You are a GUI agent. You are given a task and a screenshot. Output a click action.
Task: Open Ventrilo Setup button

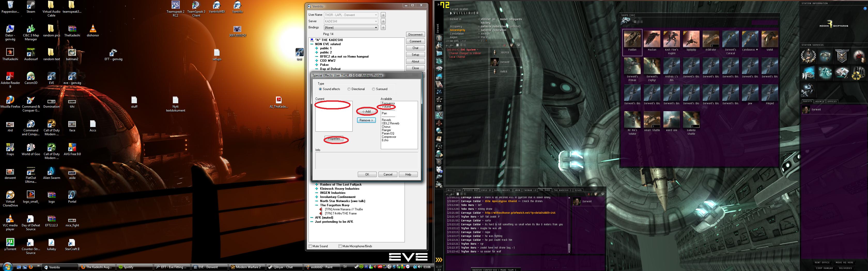point(415,55)
